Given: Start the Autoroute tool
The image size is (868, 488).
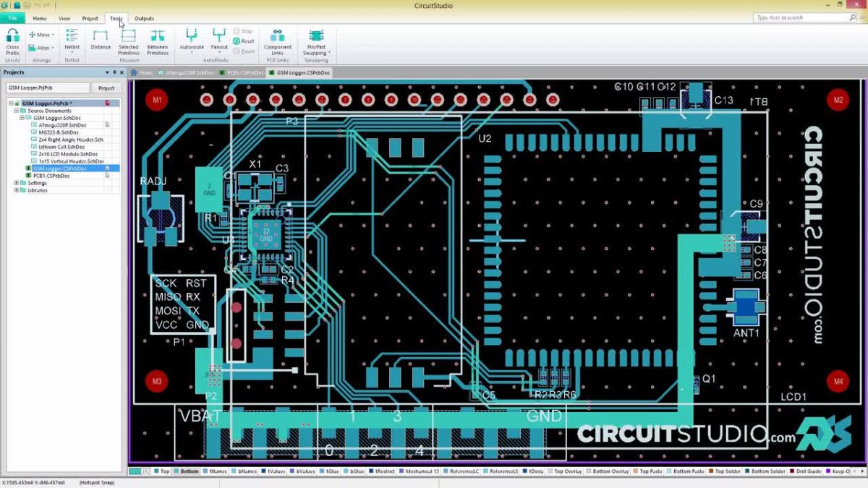Looking at the screenshot, I should [x=191, y=36].
